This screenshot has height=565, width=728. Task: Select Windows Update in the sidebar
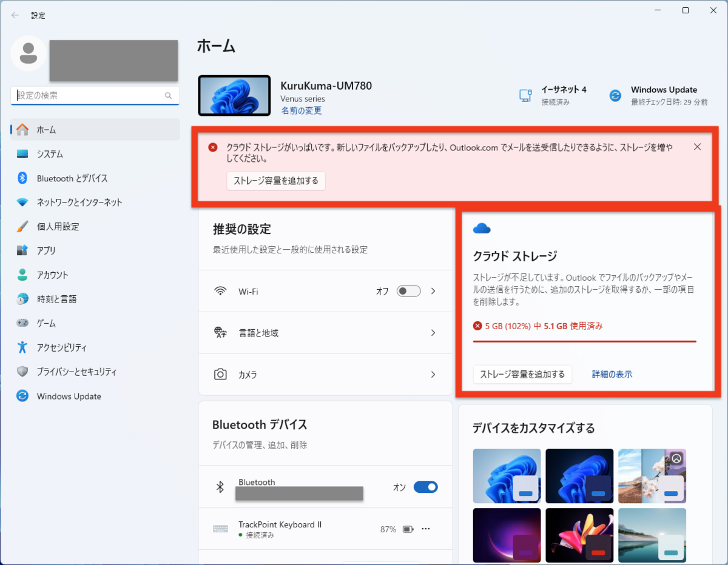[x=95, y=396]
